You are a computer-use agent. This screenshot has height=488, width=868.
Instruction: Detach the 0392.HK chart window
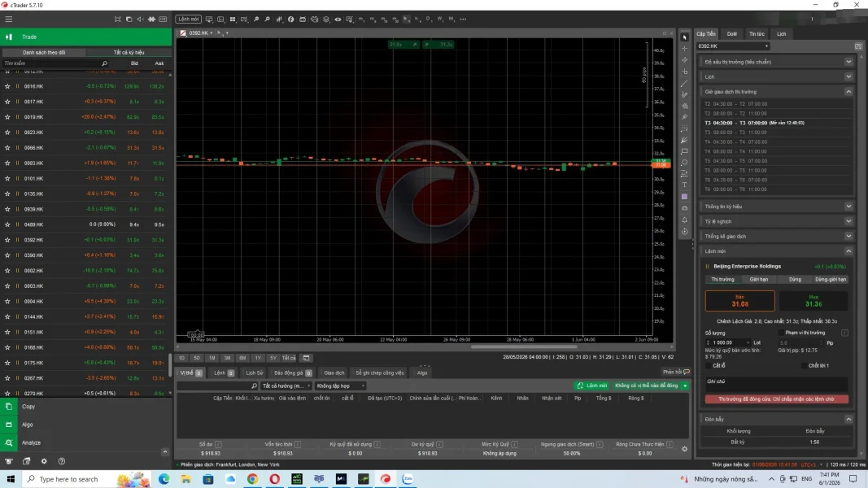coord(665,33)
